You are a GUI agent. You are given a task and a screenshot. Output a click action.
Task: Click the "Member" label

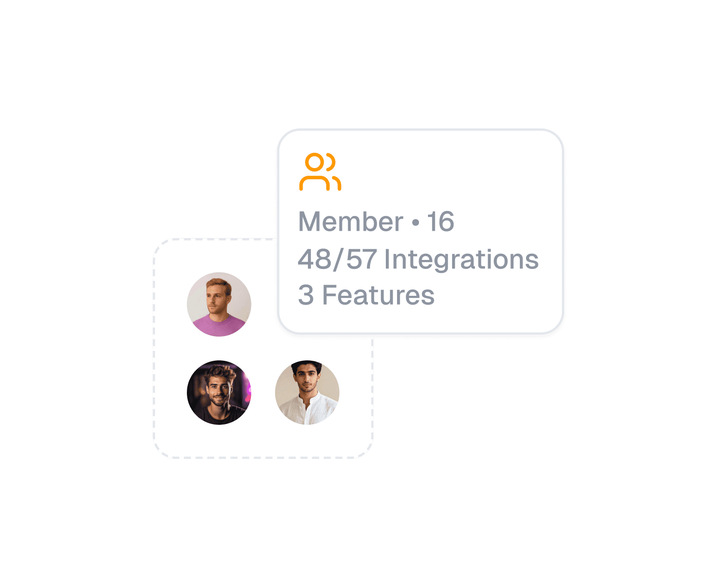pyautogui.click(x=351, y=221)
